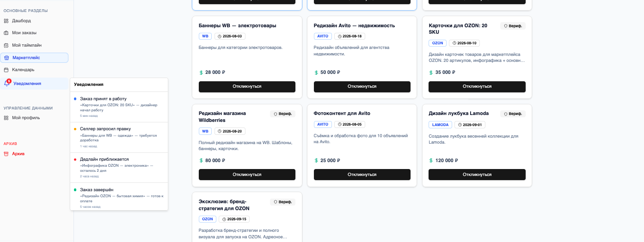Image resolution: width=644 pixels, height=242 pixels.
Task: Click Откликнуться on Дизайн лукбука Lamoda
Action: click(x=477, y=175)
